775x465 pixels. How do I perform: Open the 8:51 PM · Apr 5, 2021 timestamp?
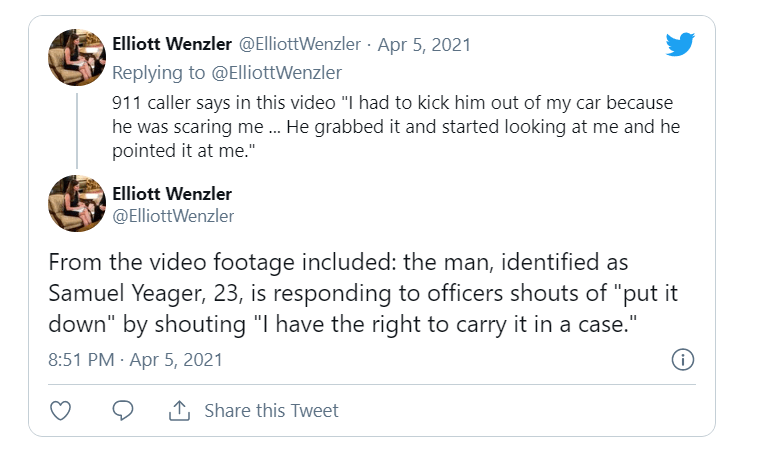click(135, 359)
